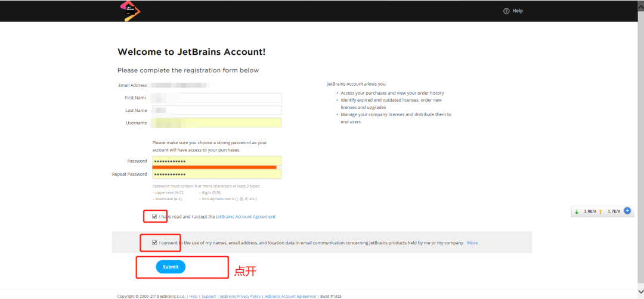Click into the Password field

pos(217,161)
